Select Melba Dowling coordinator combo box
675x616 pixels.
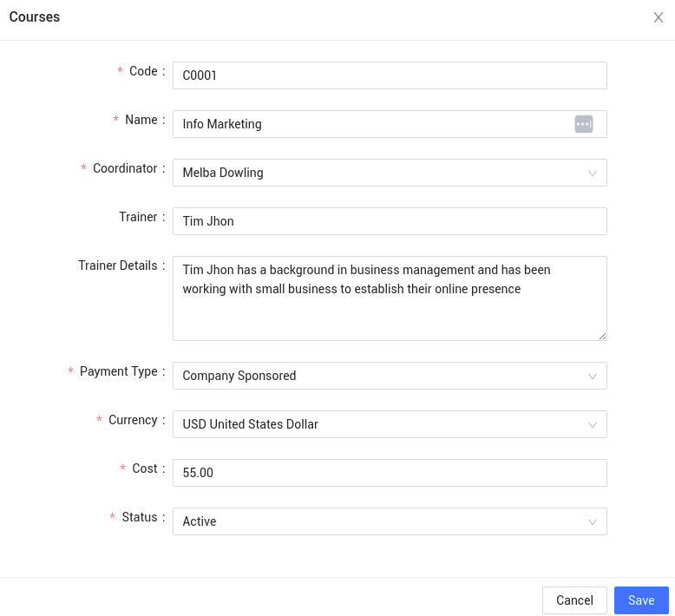click(390, 173)
